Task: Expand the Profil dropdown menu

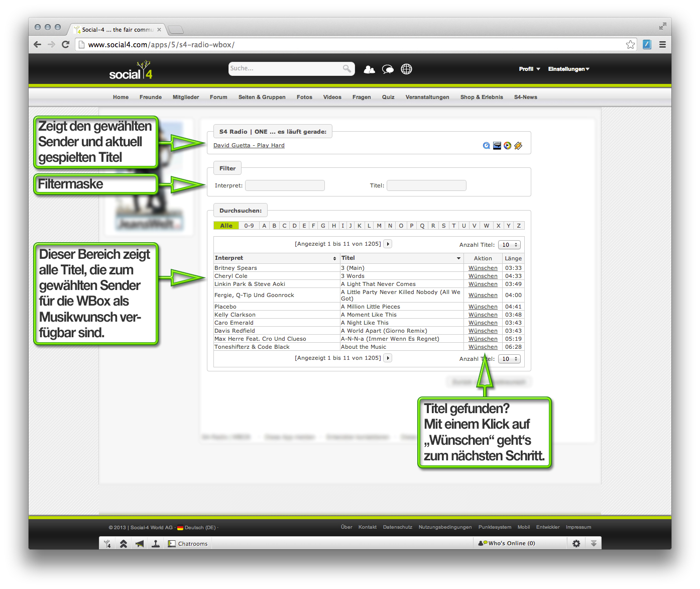Action: [x=529, y=69]
